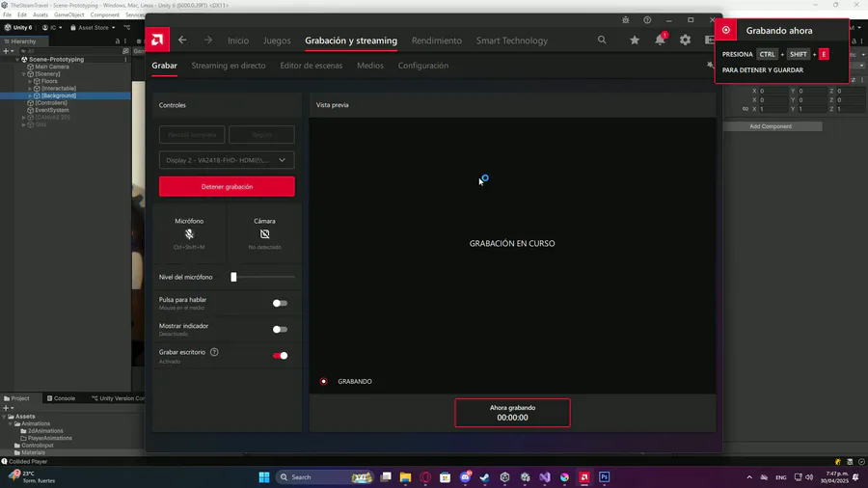Click the Ahora grabando timer button

pos(513,413)
